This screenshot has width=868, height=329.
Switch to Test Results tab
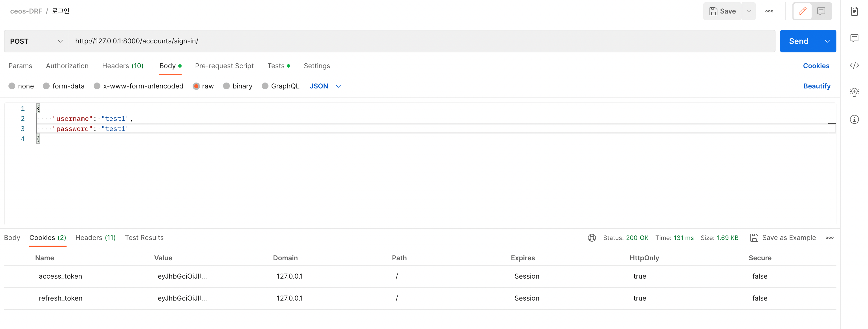click(144, 238)
